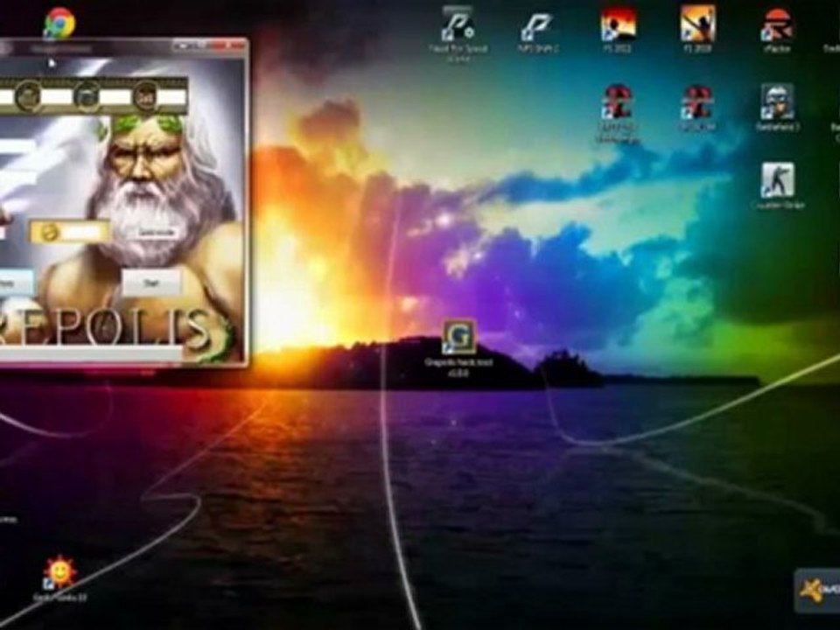The width and height of the screenshot is (840, 630).
Task: Select the first resource icon in hack tool
Action: 28,96
